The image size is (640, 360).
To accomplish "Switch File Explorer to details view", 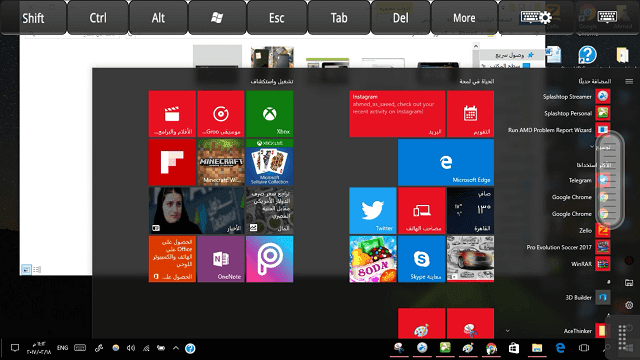I will (x=37, y=269).
